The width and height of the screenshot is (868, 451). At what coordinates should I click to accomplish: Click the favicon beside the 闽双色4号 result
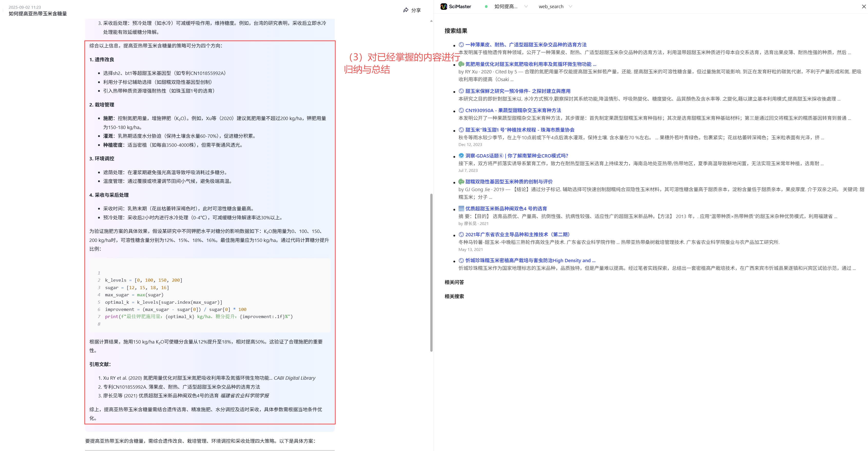pyautogui.click(x=461, y=209)
